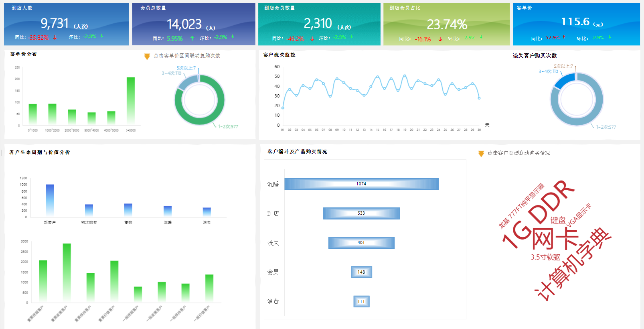The width and height of the screenshot is (644, 329).
Task: Click the last data point of 客户流失监控 line
Action: click(x=479, y=98)
